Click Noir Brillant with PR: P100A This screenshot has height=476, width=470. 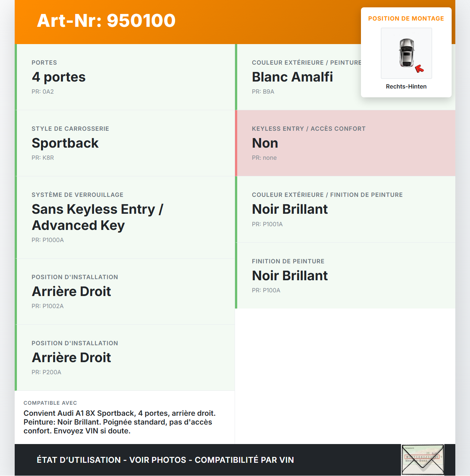click(290, 276)
